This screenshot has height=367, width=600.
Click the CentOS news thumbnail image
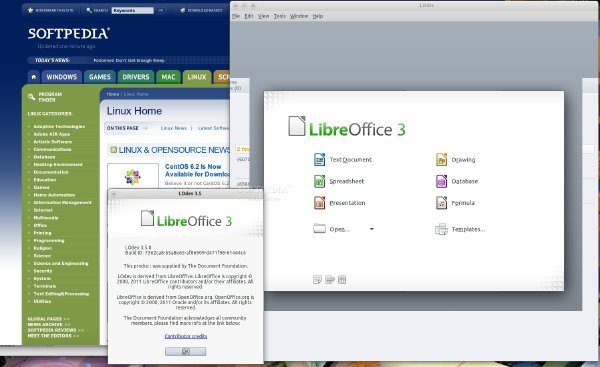click(133, 176)
